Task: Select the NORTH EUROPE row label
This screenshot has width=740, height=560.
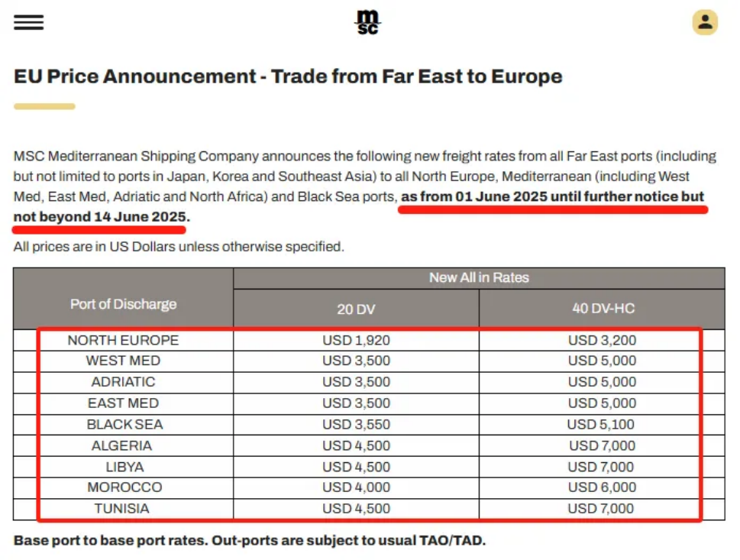Action: pos(123,340)
